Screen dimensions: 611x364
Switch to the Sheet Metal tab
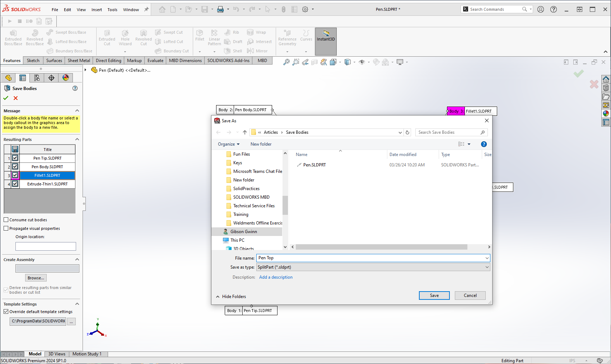pyautogui.click(x=79, y=61)
